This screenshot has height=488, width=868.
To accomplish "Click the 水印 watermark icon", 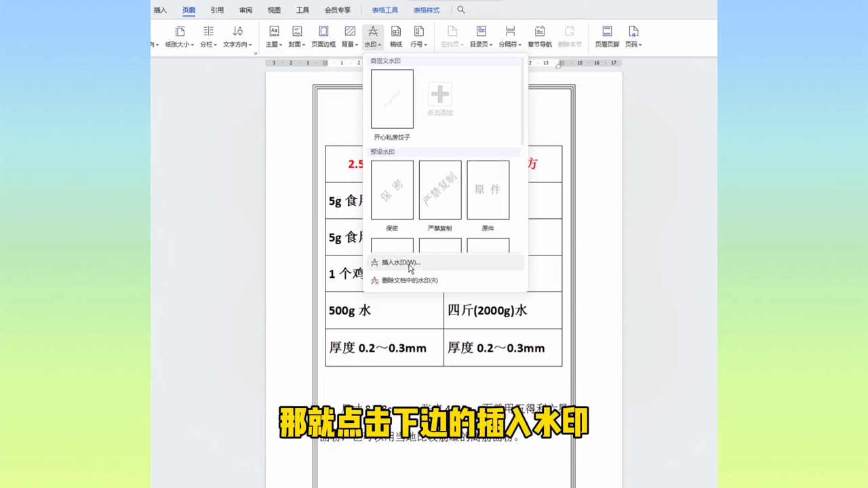I will coord(373,31).
